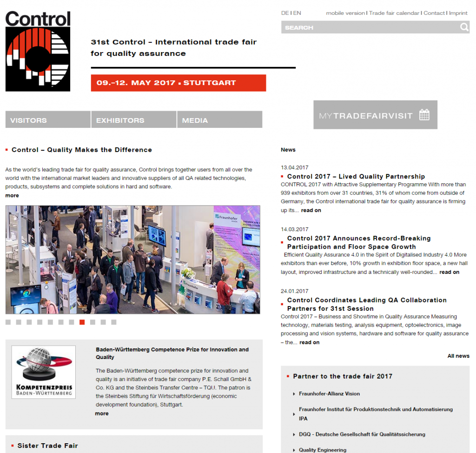Select the last slideshow dot
The image size is (476, 453).
[x=114, y=322]
